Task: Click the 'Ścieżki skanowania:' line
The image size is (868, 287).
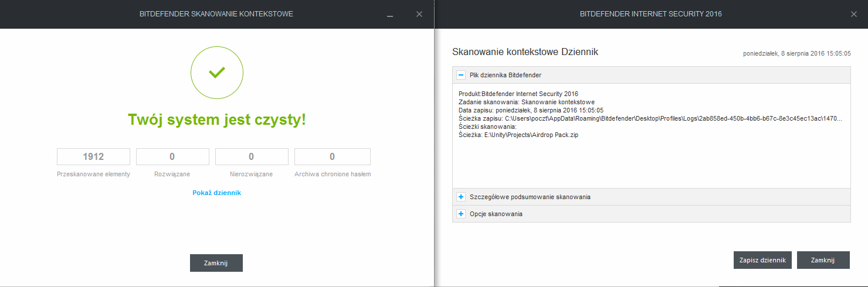Action: click(x=487, y=127)
